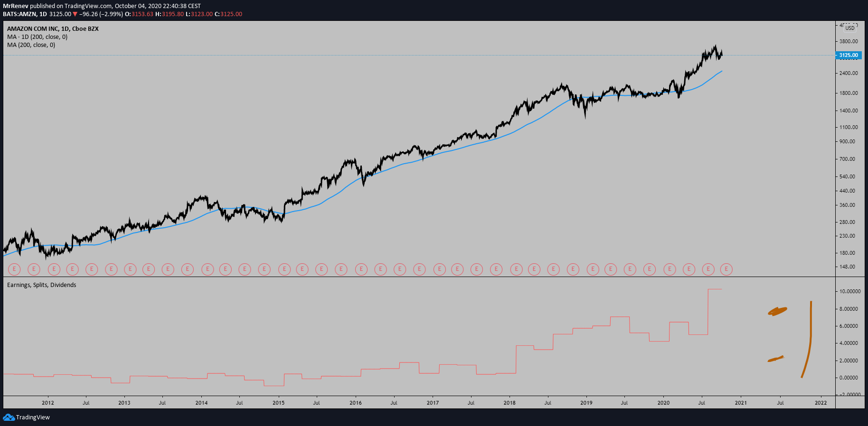Click the 2015 time axis label
The width and height of the screenshot is (868, 426).
click(279, 403)
